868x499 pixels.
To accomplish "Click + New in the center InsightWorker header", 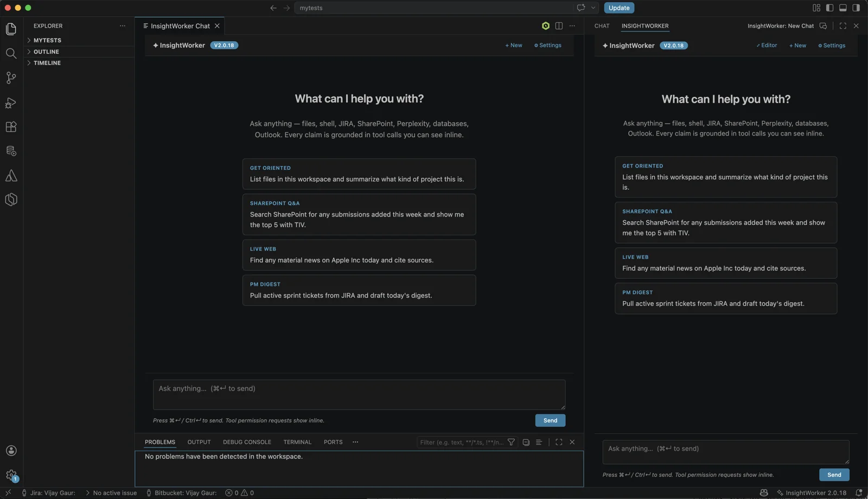I will (514, 46).
